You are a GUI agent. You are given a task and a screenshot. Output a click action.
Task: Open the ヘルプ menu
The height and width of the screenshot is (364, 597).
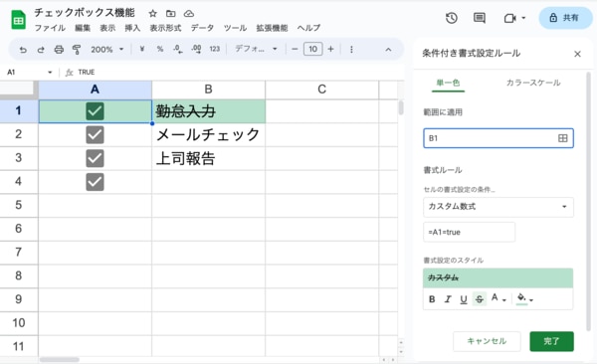308,28
